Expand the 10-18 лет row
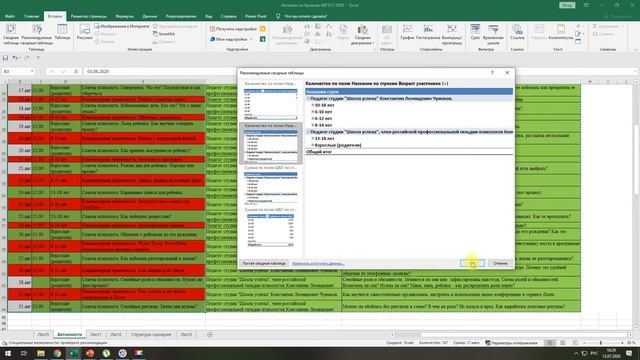 [x=313, y=105]
